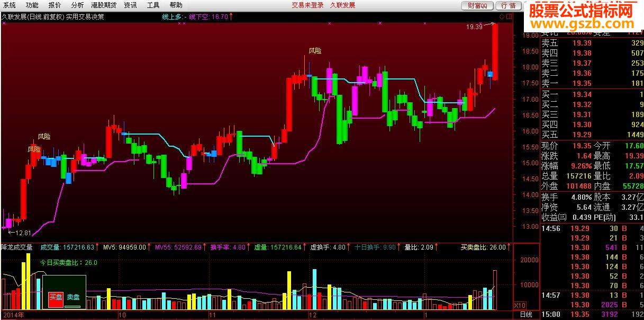Click the split-window square icon atop chart
Viewport: 644px width, 320px height.
coord(509,16)
